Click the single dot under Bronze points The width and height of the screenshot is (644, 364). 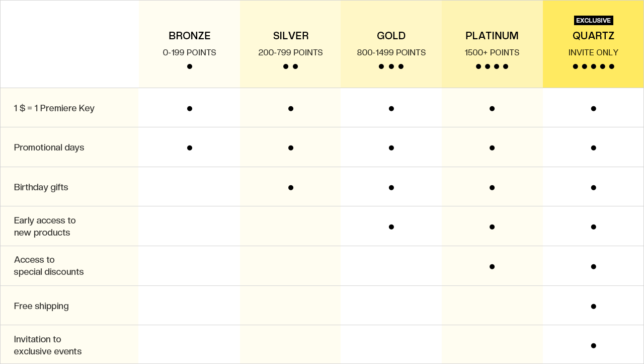coord(190,66)
